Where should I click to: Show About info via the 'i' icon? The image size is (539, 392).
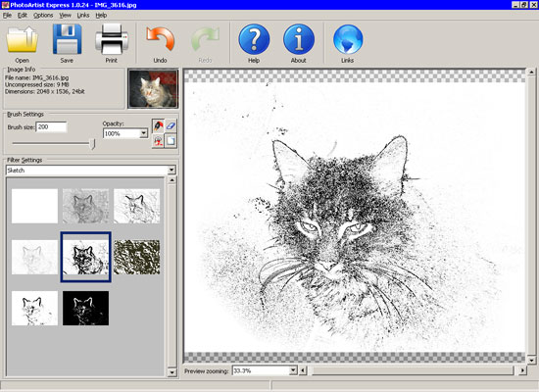click(x=299, y=39)
